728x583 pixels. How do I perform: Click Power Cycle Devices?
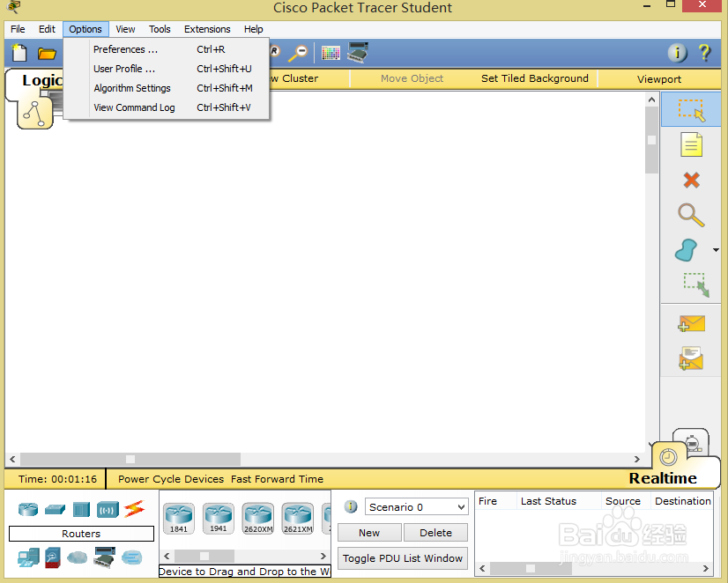[171, 479]
